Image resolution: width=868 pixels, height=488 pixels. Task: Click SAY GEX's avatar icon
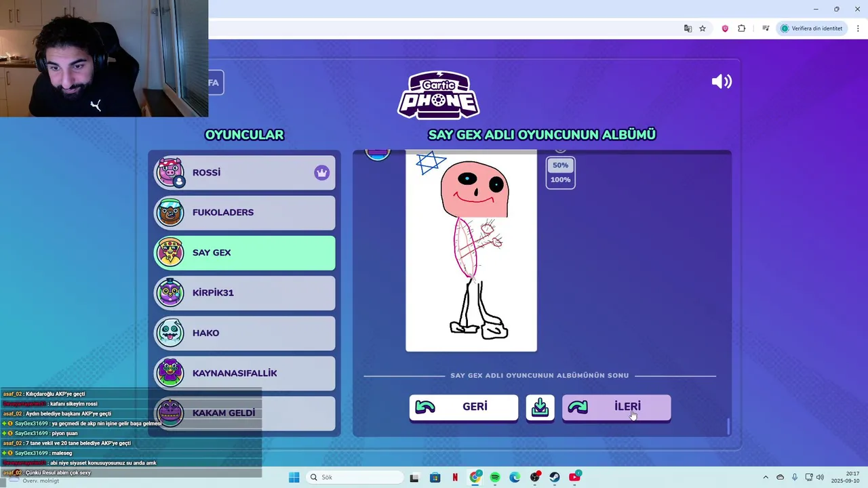(170, 253)
